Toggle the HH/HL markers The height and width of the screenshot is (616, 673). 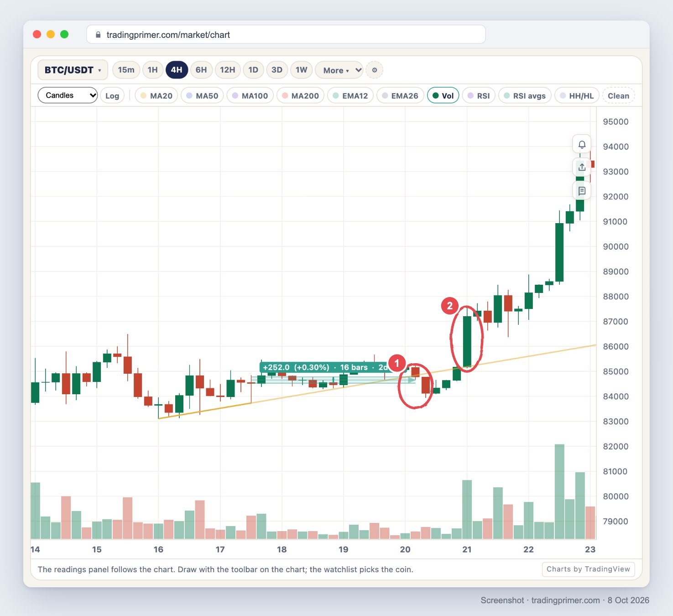pos(577,96)
